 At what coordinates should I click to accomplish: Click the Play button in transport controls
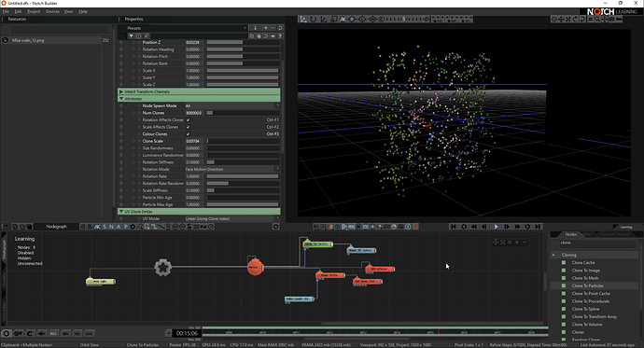tap(497, 227)
